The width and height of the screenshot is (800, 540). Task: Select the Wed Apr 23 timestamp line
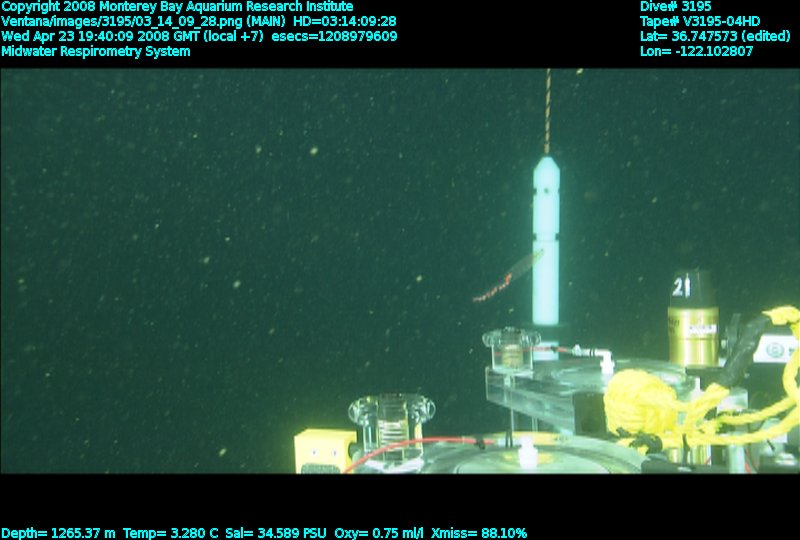click(x=199, y=36)
